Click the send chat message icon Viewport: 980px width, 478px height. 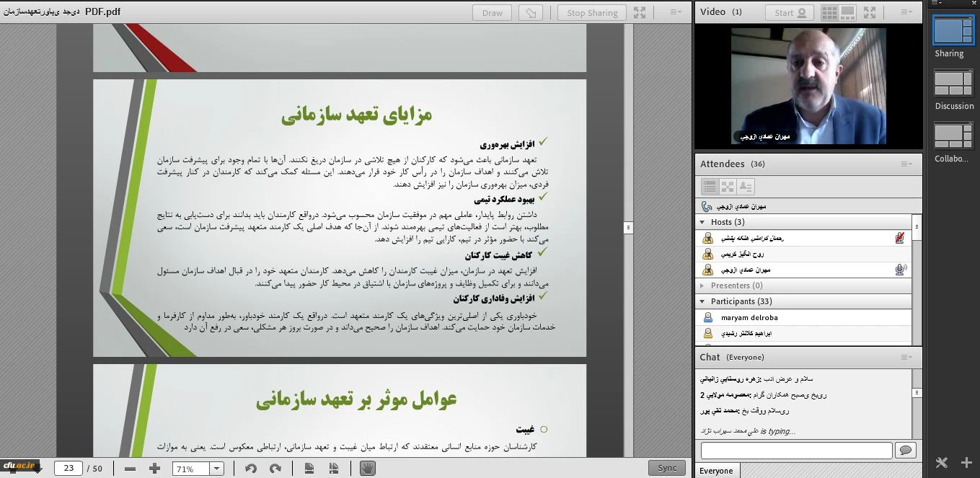click(905, 451)
